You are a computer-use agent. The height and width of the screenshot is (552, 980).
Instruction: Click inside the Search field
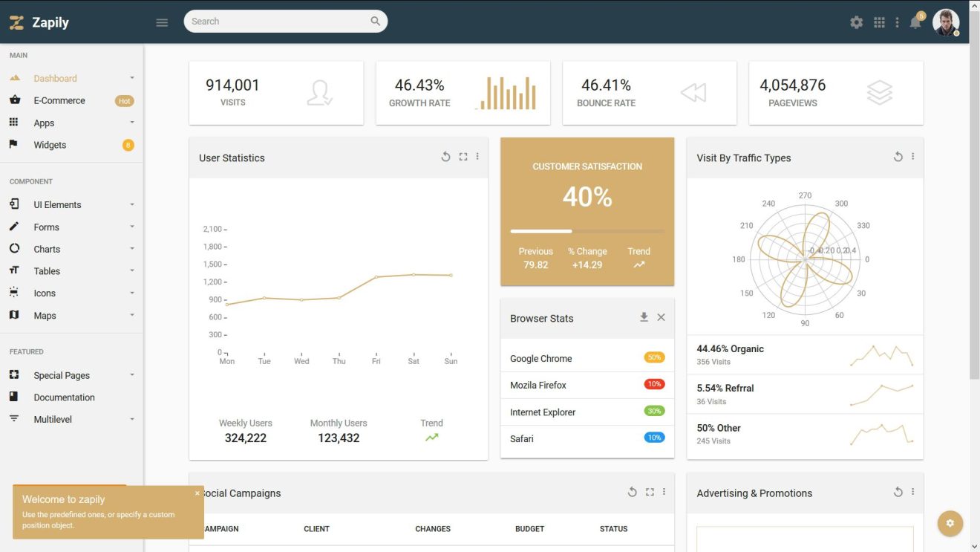pos(275,21)
